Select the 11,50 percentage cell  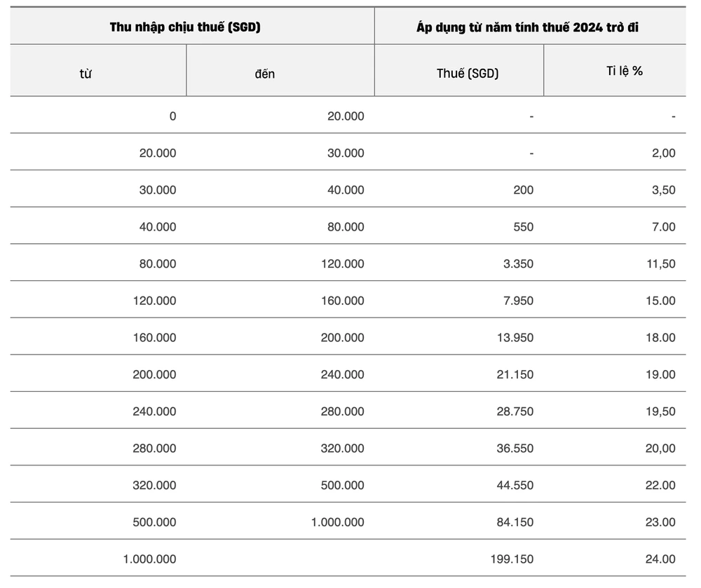tap(660, 264)
